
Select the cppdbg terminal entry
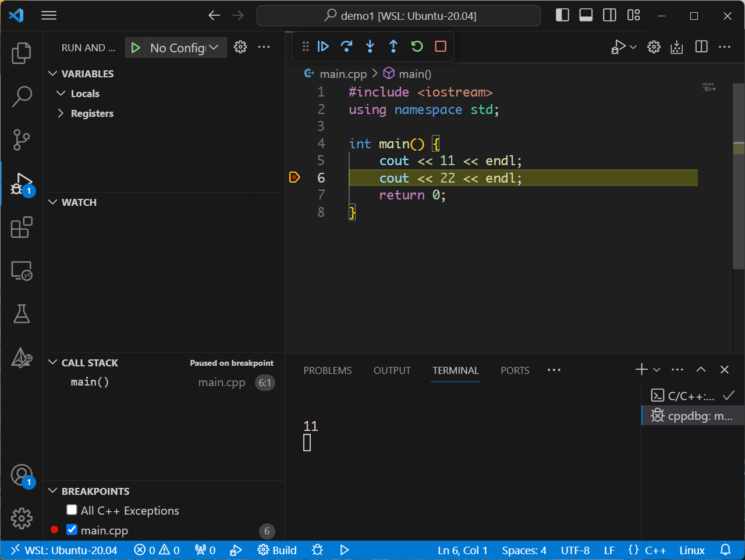coord(693,416)
